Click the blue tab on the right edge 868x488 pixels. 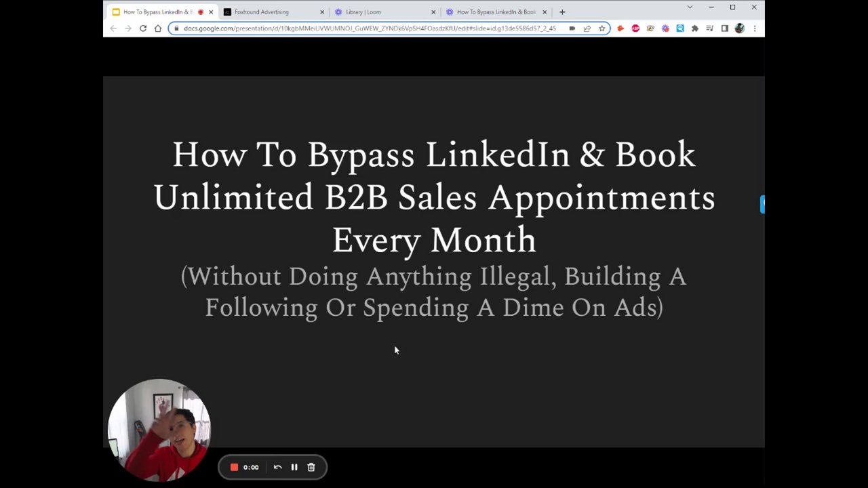coord(762,204)
